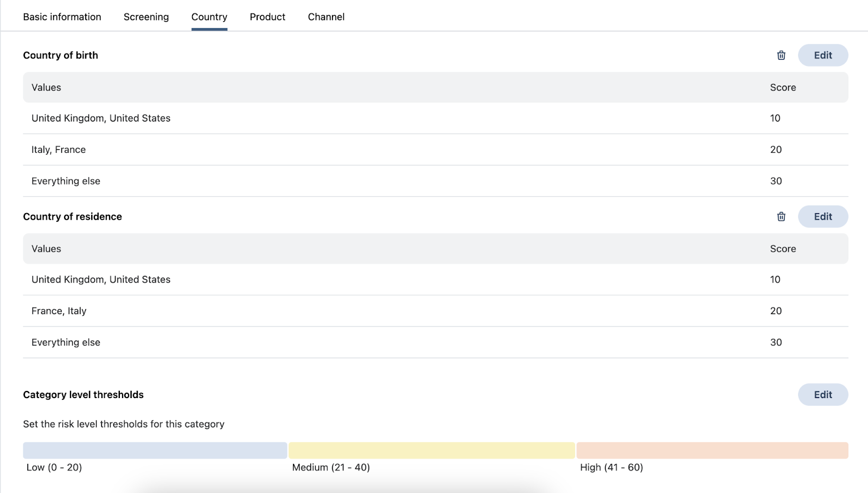The width and height of the screenshot is (868, 493).
Task: Switch to the Basic information tab
Action: pos(62,17)
